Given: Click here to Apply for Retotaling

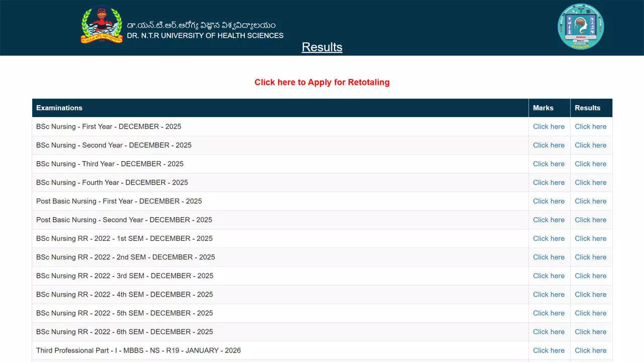Looking at the screenshot, I should point(322,82).
